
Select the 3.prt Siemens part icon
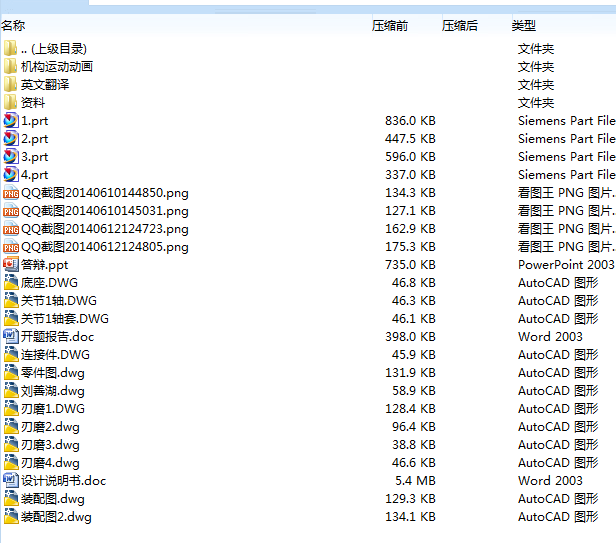[x=11, y=157]
